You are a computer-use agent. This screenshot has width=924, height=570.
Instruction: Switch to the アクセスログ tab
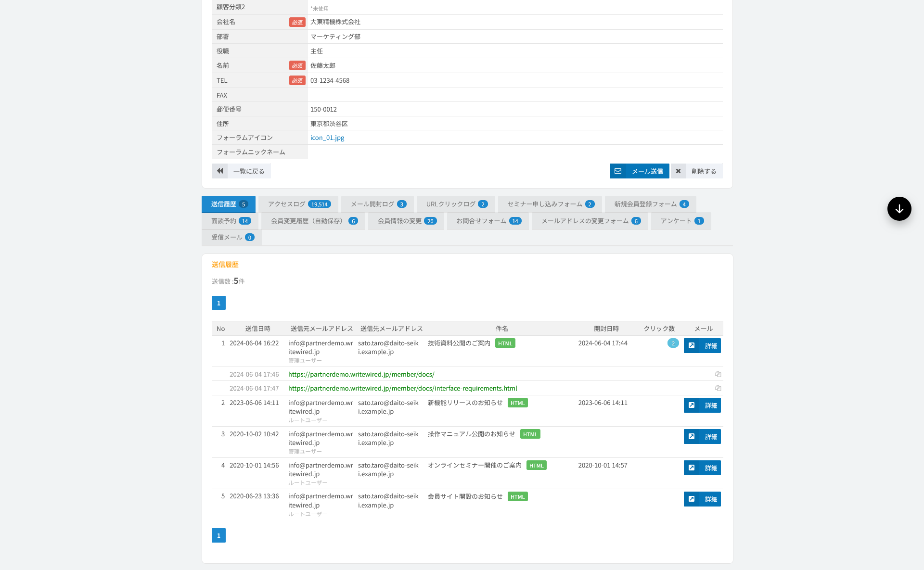298,204
